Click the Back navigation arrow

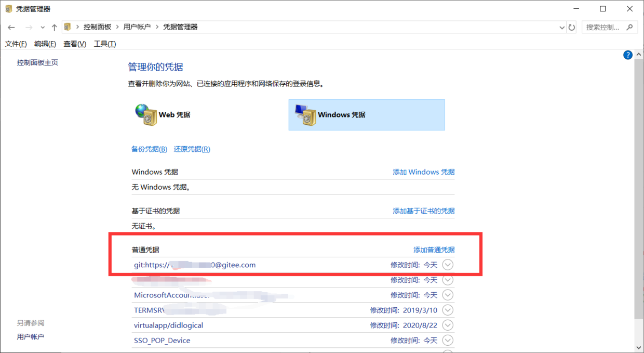click(x=11, y=28)
